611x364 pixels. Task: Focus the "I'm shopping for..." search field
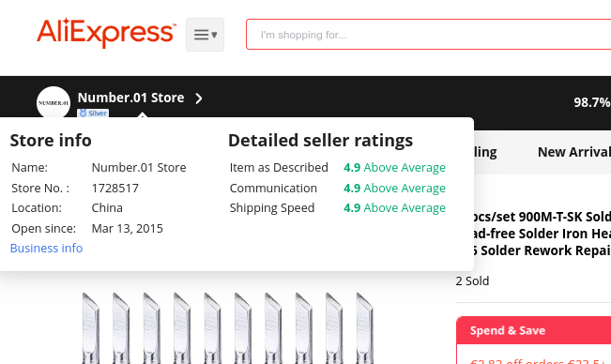429,35
